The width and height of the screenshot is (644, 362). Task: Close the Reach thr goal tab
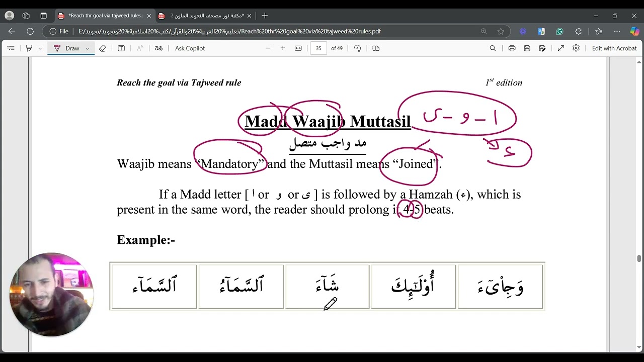coord(149,16)
